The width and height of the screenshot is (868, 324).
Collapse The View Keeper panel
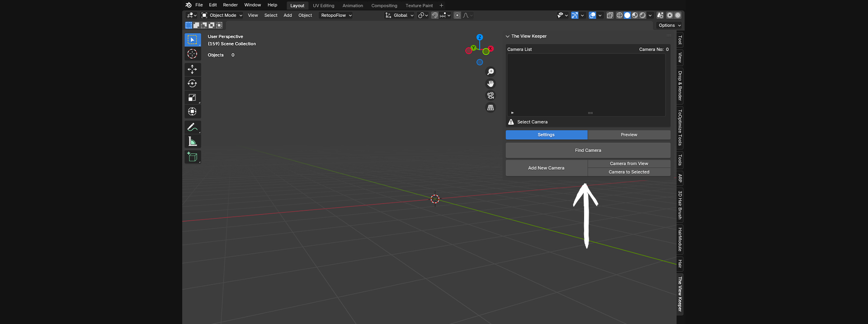point(508,36)
